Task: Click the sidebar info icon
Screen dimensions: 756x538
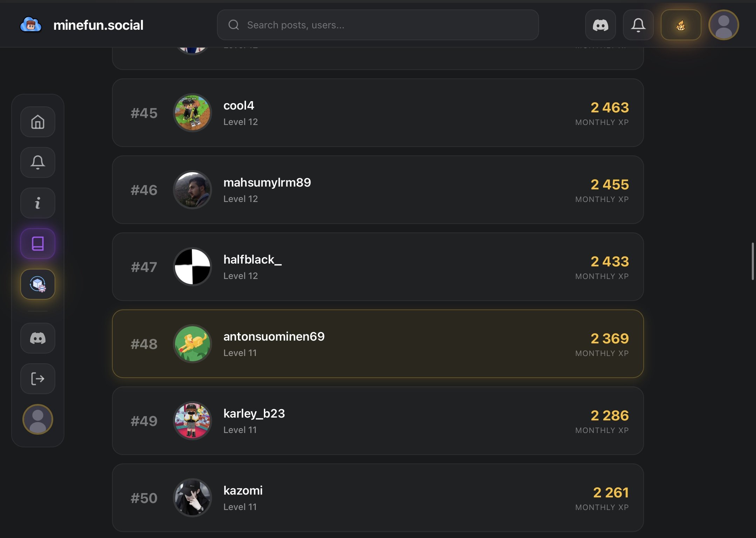Action: [x=38, y=203]
